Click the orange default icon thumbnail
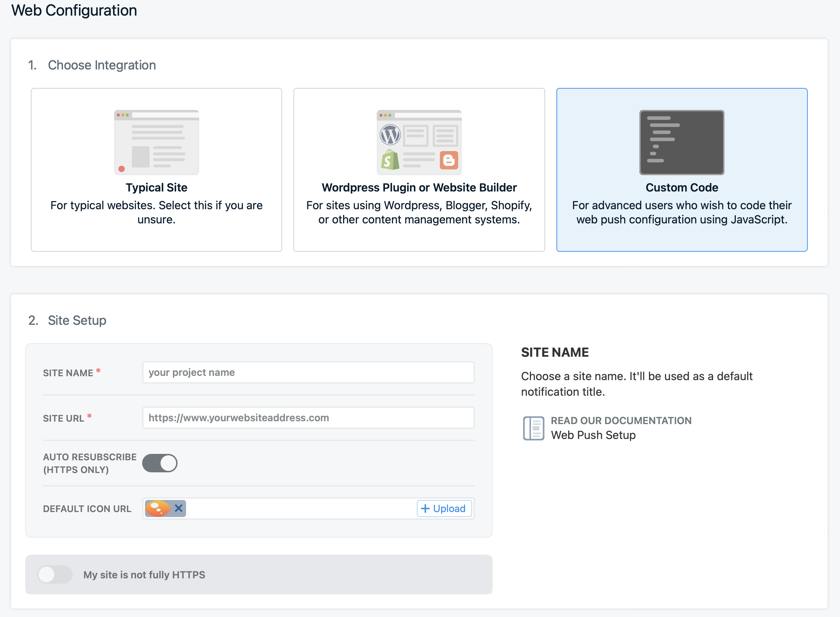Viewport: 840px width, 617px height. point(158,508)
